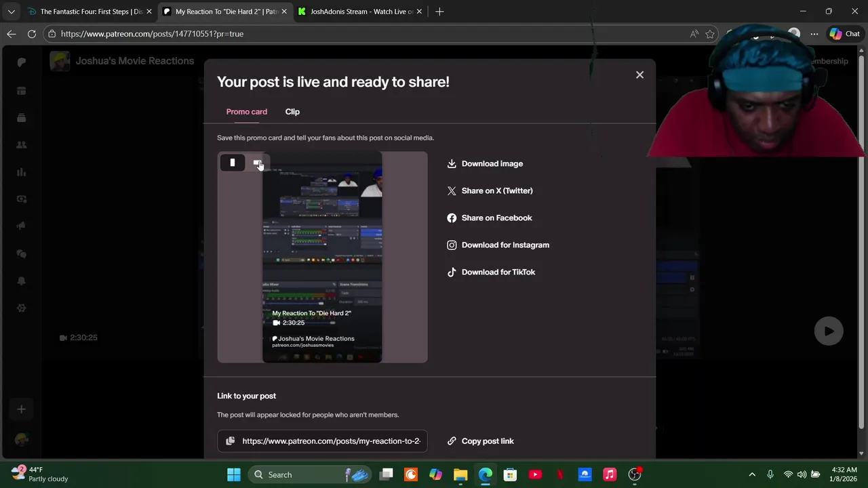Show hidden system tray icons
This screenshot has width=868, height=488.
752,474
